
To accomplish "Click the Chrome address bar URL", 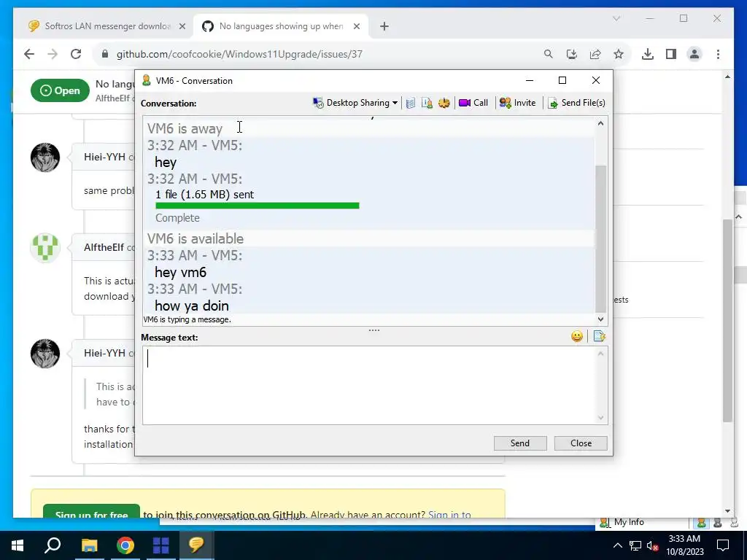I will click(239, 54).
